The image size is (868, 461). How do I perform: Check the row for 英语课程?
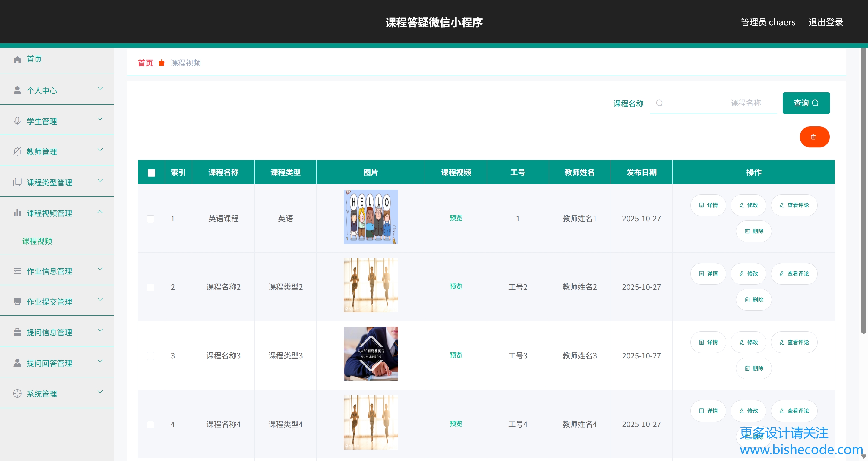click(151, 219)
